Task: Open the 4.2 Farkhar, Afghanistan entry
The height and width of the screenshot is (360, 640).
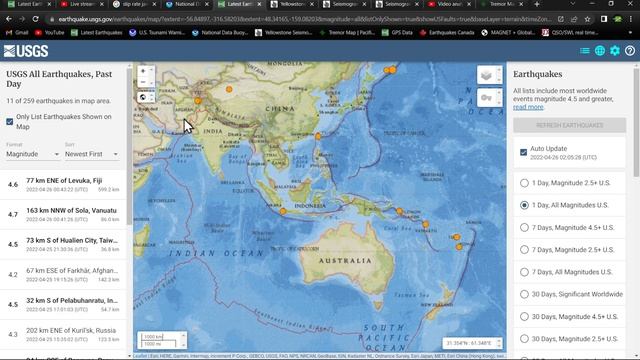Action: [x=63, y=274]
